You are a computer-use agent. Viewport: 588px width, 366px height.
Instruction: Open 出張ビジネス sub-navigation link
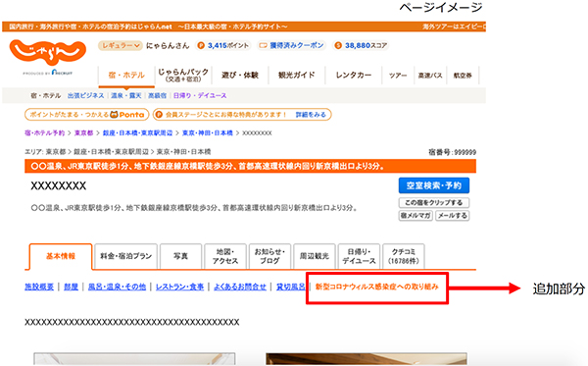(85, 96)
